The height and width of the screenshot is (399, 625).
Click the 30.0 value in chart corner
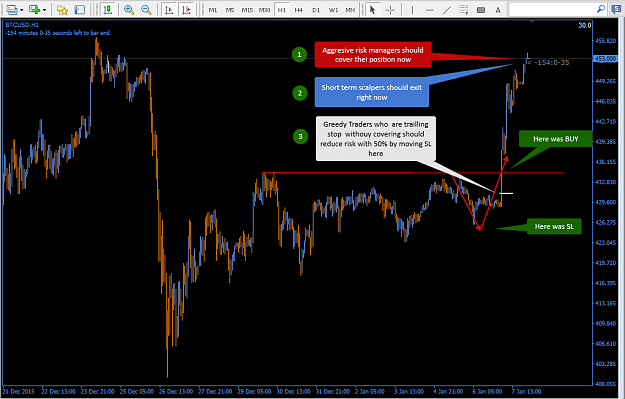[585, 25]
